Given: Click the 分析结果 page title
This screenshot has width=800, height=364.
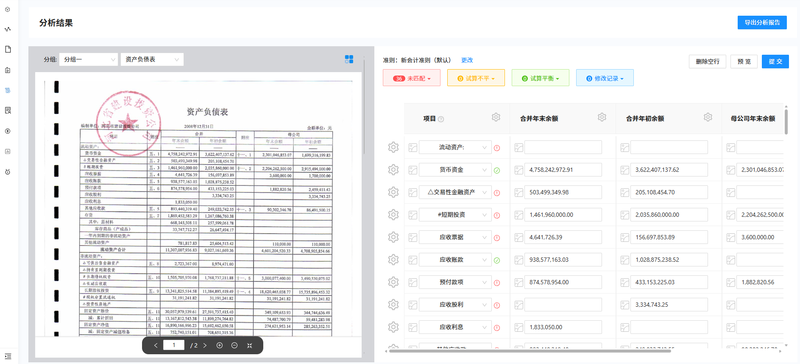Looking at the screenshot, I should point(56,23).
